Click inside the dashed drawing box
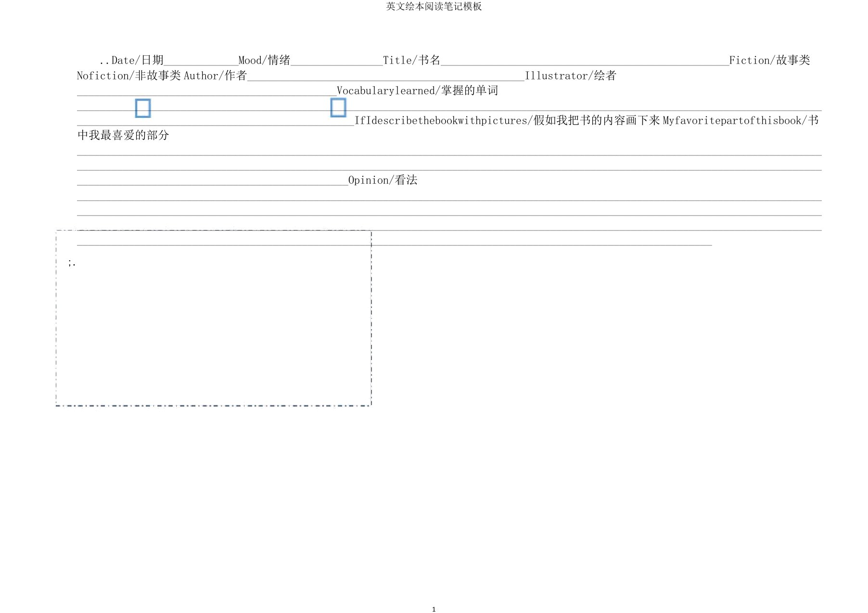Image resolution: width=868 pixels, height=613 pixels. coord(214,318)
